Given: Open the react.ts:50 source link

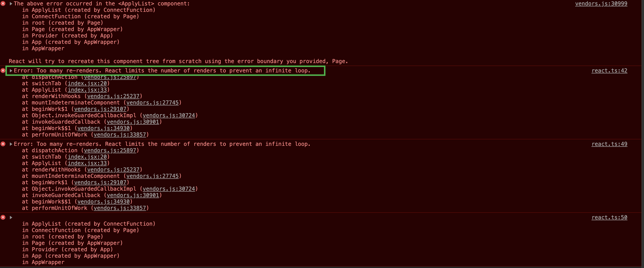Looking at the screenshot, I should tap(609, 217).
